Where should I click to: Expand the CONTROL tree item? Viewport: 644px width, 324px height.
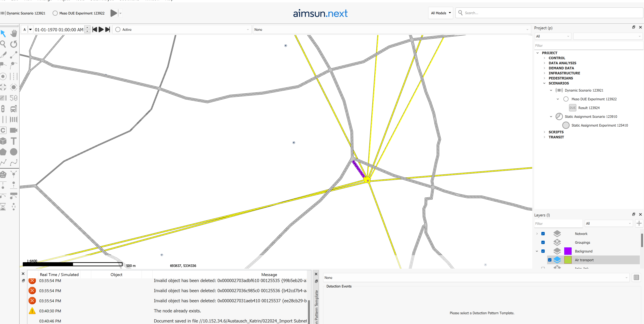click(x=545, y=58)
